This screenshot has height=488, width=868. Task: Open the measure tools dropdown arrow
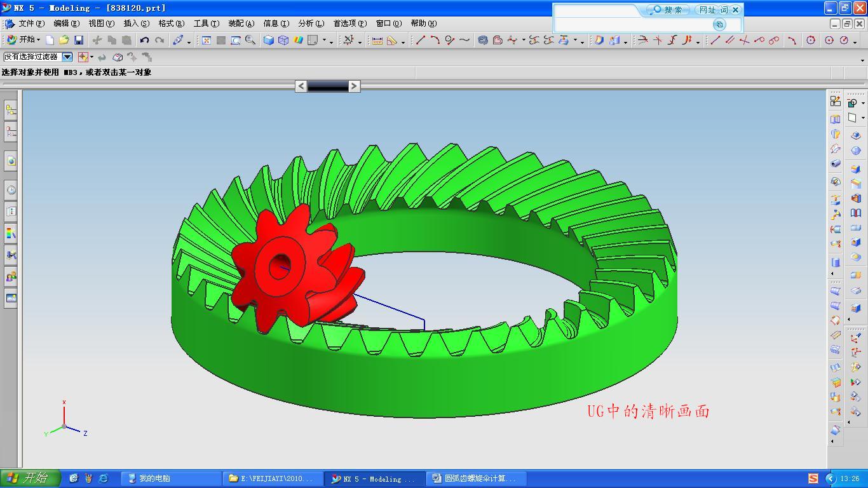(403, 41)
